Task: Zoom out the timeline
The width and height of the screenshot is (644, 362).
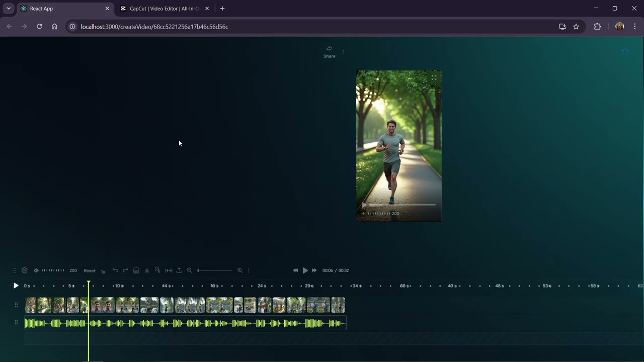Action: tap(189, 270)
